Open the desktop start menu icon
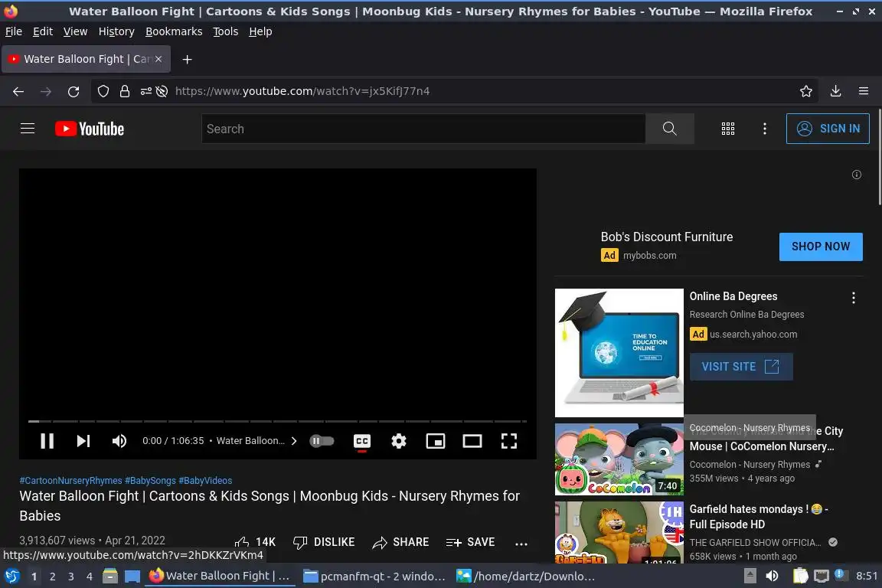 [11, 577]
